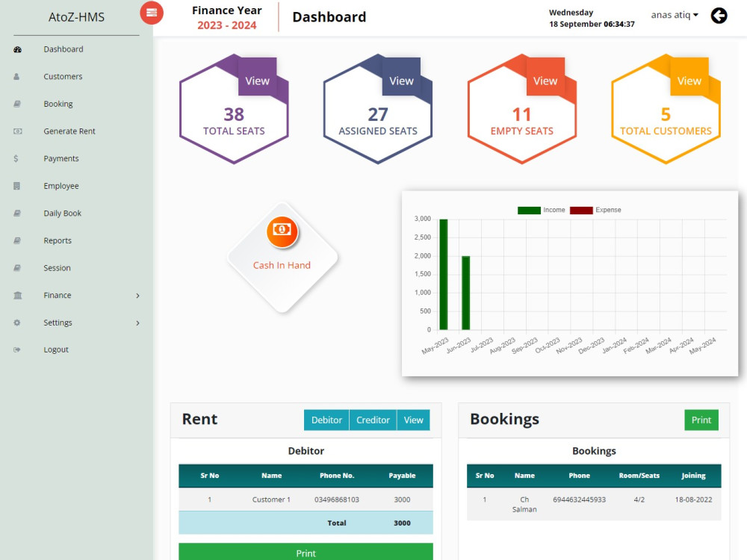This screenshot has height=560, width=747.
Task: Switch Rent panel to Debitor
Action: click(327, 420)
